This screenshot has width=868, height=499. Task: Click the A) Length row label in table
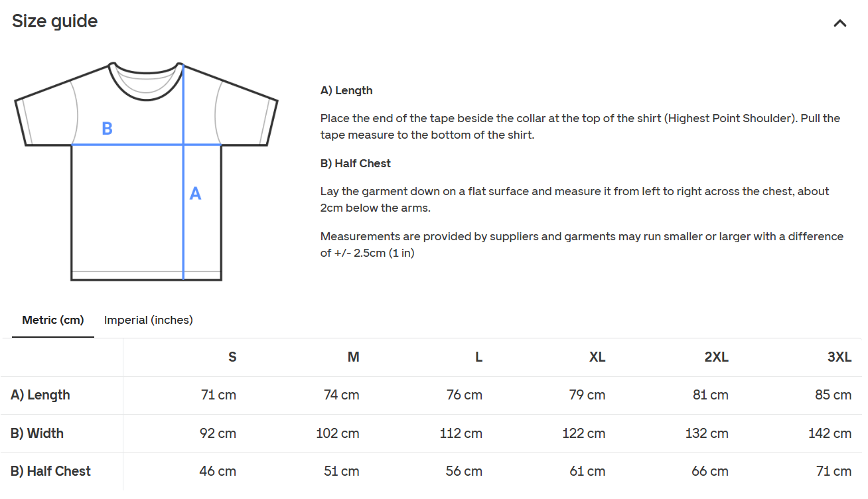(40, 395)
